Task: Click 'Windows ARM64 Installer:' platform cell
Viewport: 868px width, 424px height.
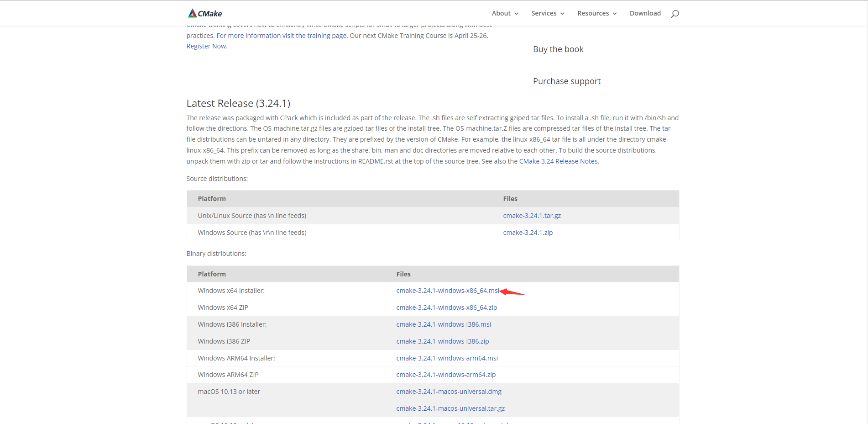Action: tap(236, 358)
